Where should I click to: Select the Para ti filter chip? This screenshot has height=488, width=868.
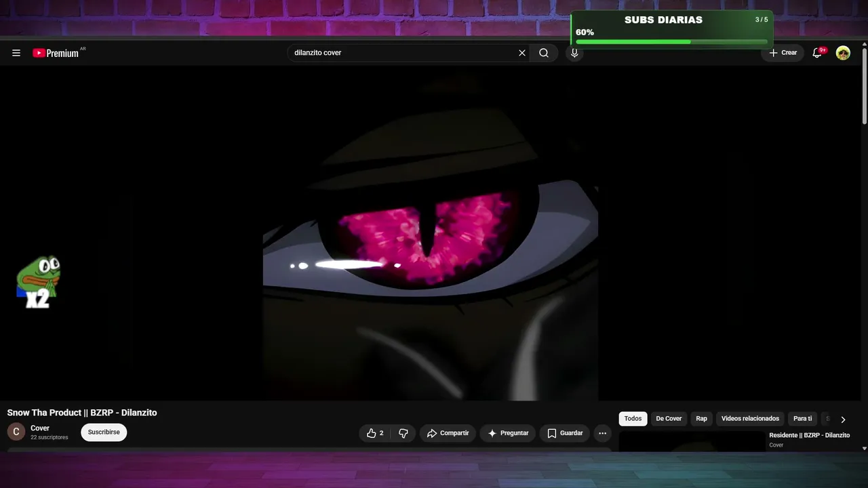pyautogui.click(x=802, y=419)
